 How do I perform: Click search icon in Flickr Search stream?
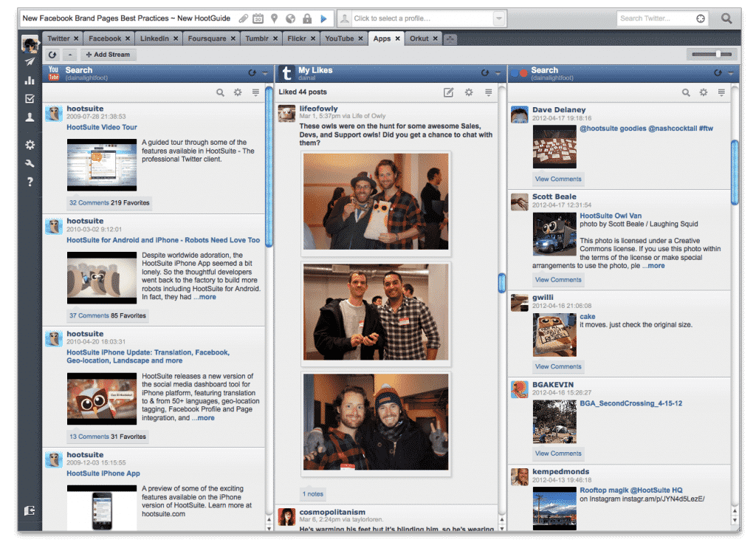pos(686,92)
